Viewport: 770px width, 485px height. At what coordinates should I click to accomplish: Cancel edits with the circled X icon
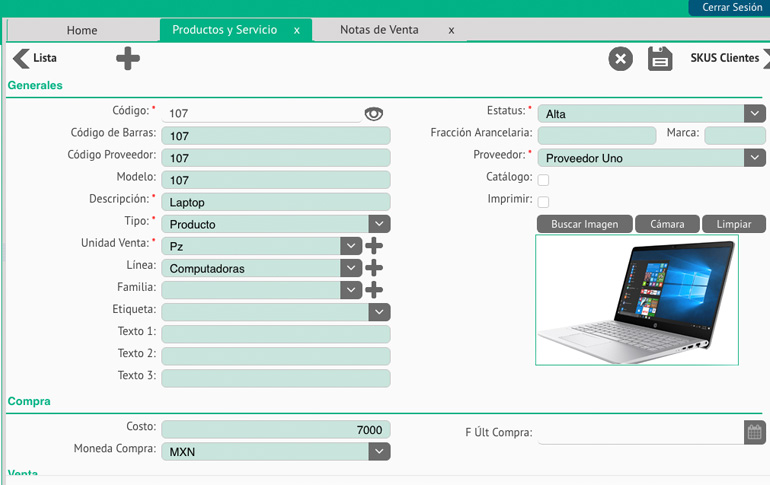tap(621, 59)
